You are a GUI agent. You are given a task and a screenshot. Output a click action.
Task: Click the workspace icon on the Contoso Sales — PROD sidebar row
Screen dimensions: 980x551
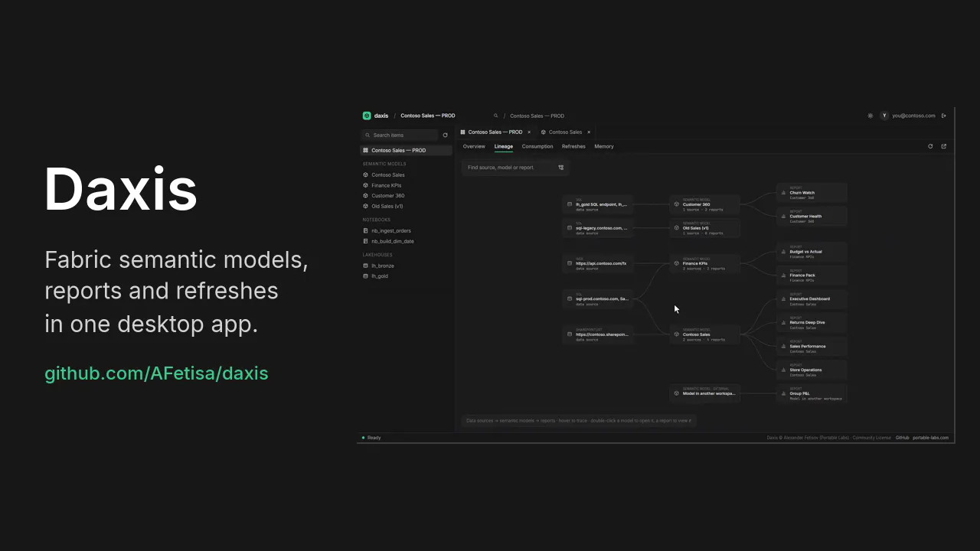tap(366, 150)
